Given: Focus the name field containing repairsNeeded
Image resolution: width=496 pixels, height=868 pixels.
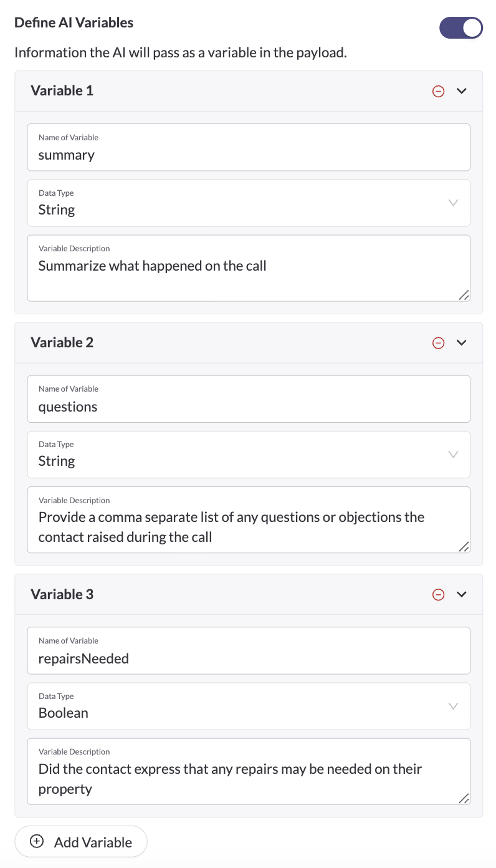Looking at the screenshot, I should click(249, 650).
